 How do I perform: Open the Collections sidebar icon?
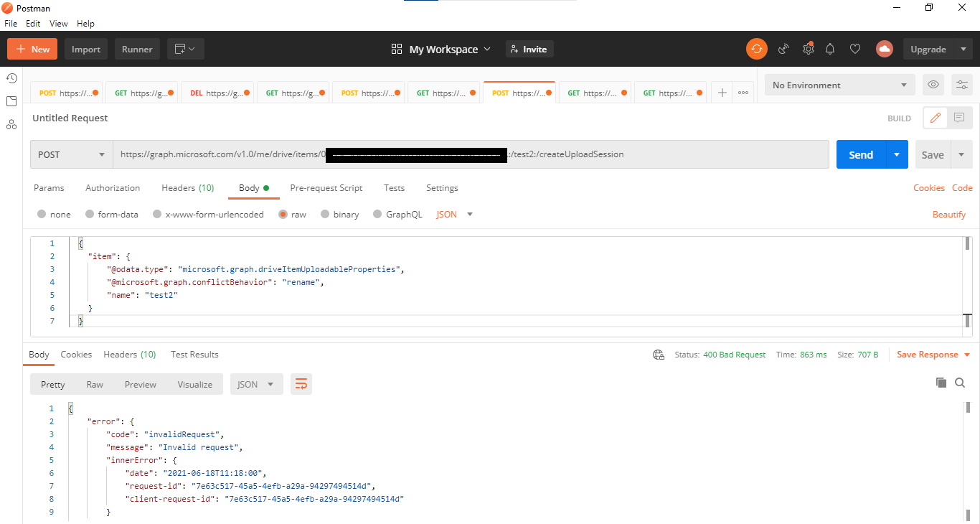pyautogui.click(x=11, y=101)
